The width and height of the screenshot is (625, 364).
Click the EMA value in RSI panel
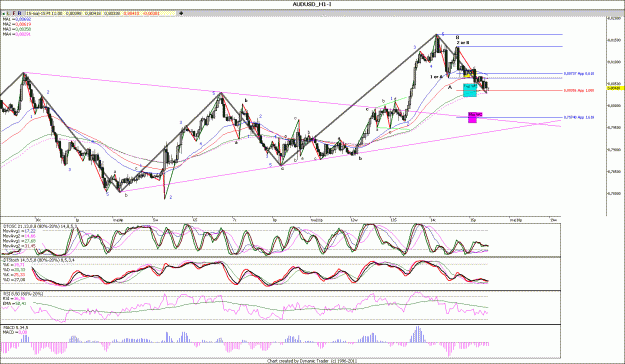tap(20, 304)
